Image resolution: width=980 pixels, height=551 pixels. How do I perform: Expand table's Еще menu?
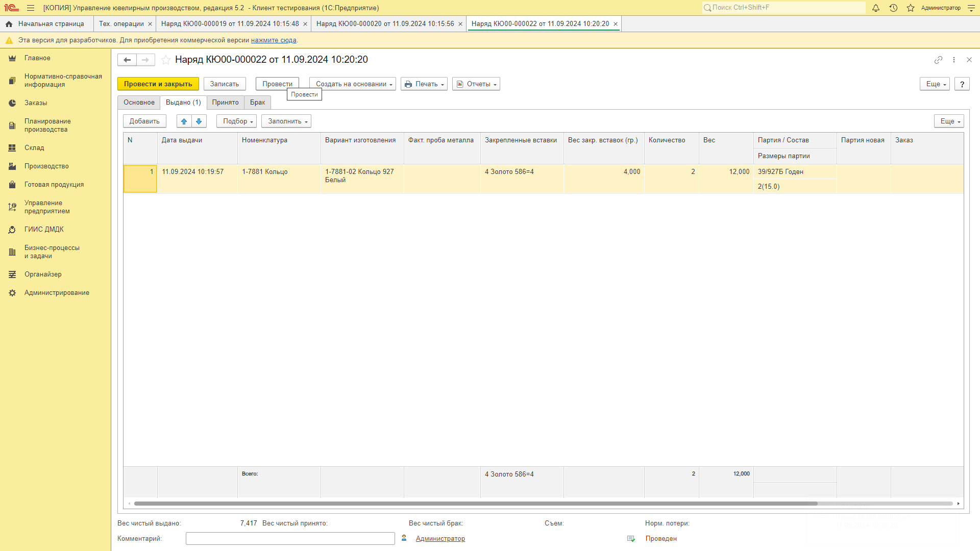(x=949, y=121)
